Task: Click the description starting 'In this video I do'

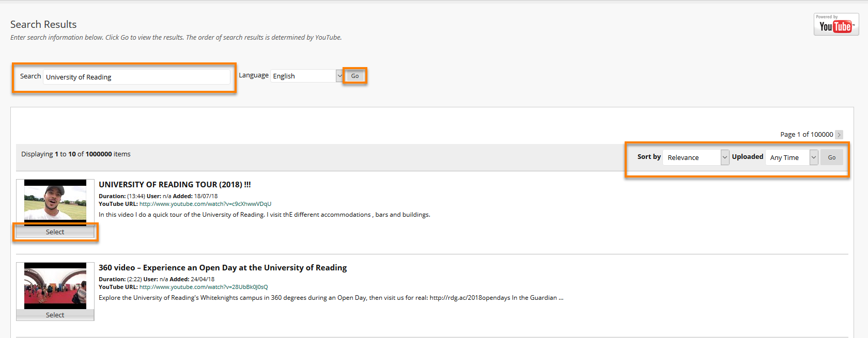Action: (x=265, y=215)
